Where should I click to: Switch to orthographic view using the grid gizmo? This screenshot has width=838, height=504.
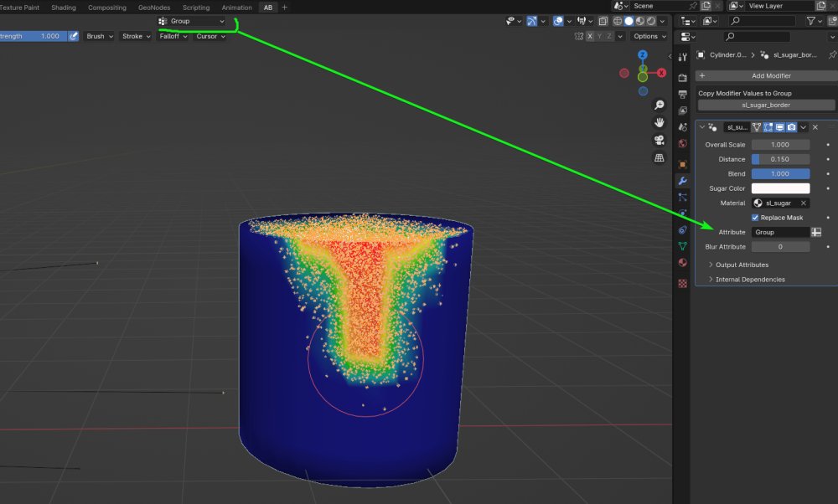(660, 157)
